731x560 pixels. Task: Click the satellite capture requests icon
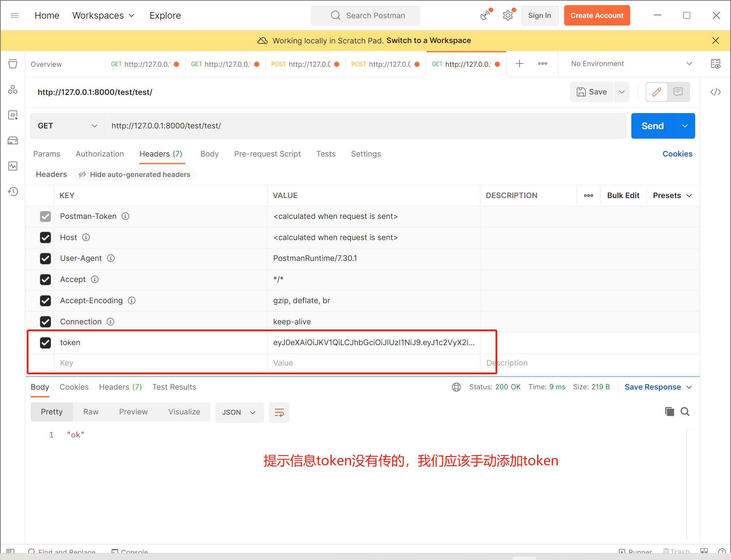[x=486, y=15]
